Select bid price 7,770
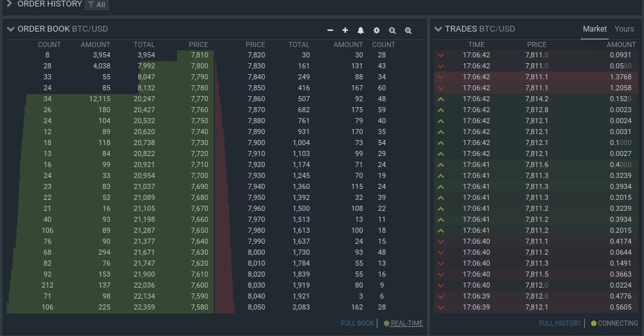 tap(199, 99)
